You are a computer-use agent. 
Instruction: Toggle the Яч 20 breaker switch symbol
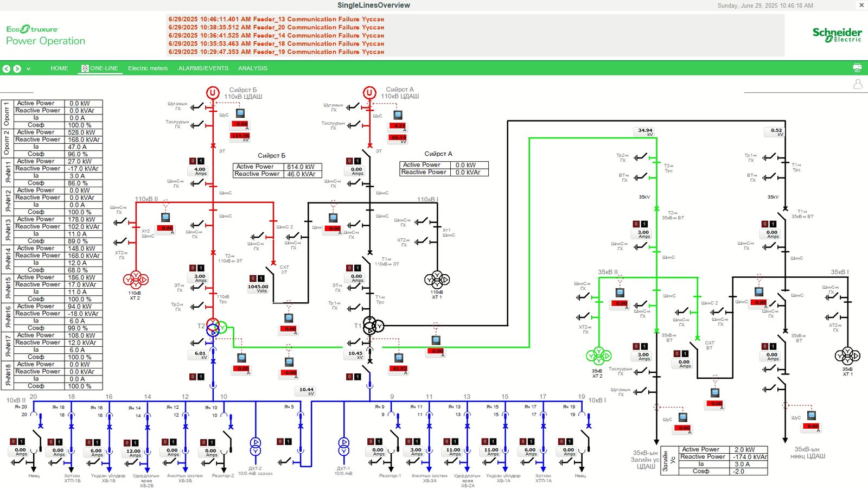[37, 439]
